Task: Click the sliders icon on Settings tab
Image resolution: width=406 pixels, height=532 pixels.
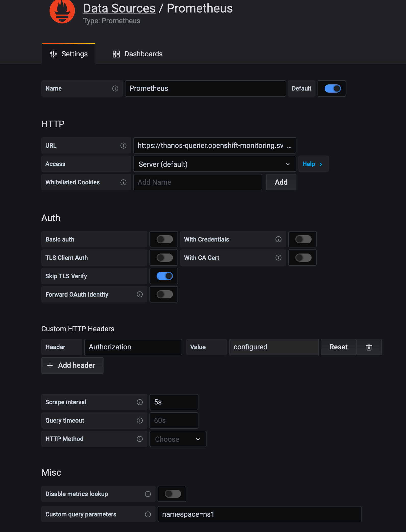Action: point(54,54)
